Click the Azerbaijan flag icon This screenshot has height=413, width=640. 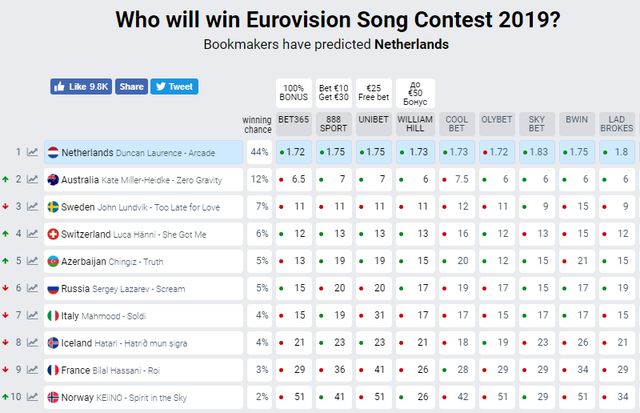tap(53, 261)
